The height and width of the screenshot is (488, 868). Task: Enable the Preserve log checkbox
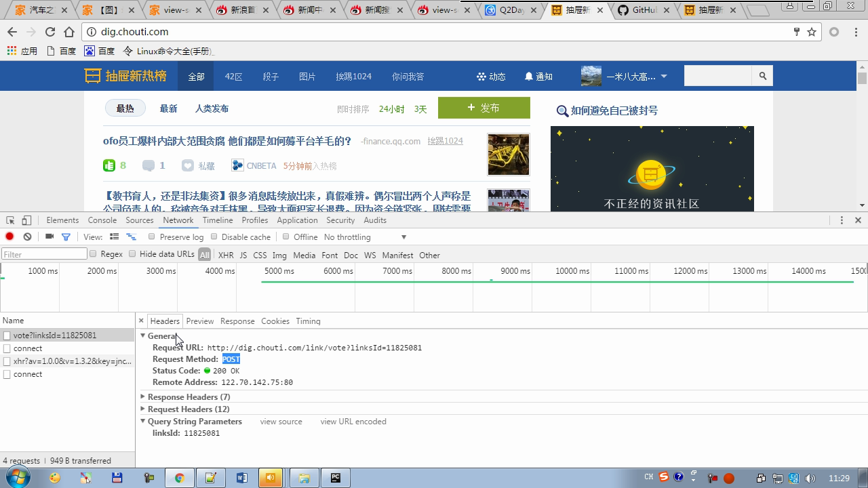[x=152, y=237]
